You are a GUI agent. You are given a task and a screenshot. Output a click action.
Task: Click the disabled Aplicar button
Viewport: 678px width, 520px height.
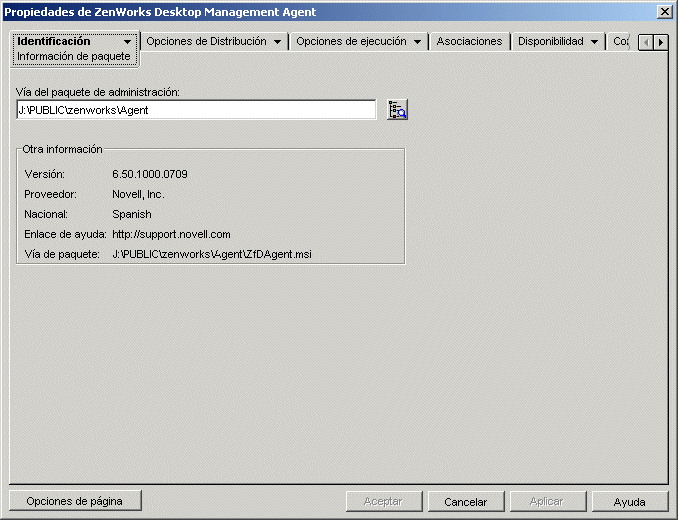[547, 501]
